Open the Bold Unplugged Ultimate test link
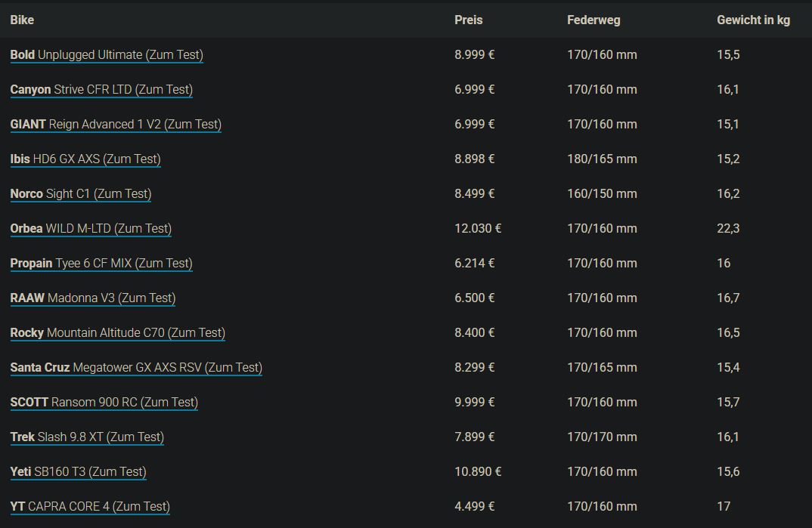Image resolution: width=812 pixels, height=528 pixels. [107, 55]
